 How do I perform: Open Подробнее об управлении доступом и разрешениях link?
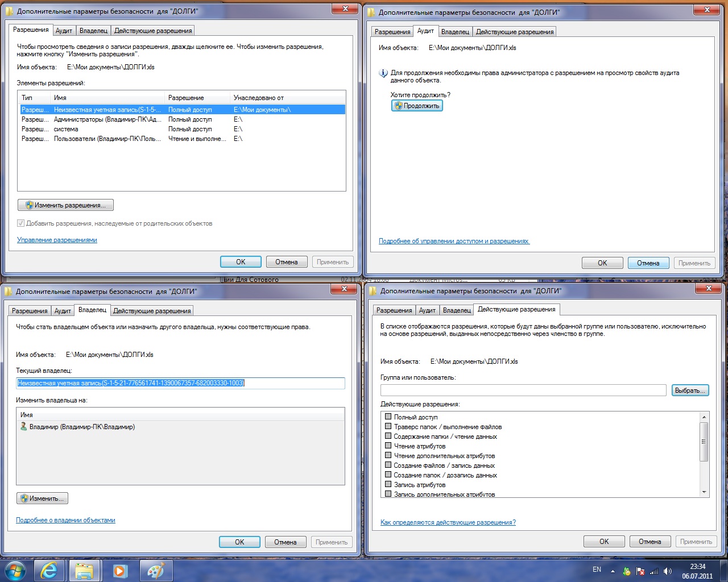(454, 241)
